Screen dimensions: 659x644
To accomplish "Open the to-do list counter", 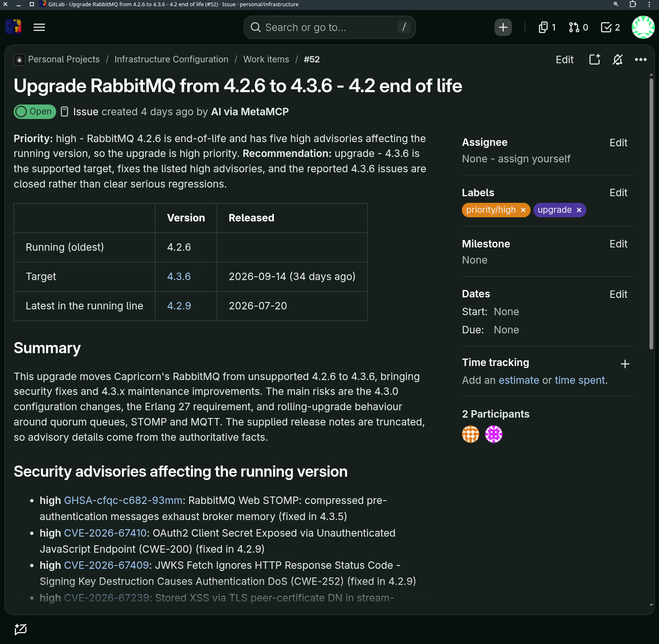I will (x=610, y=27).
